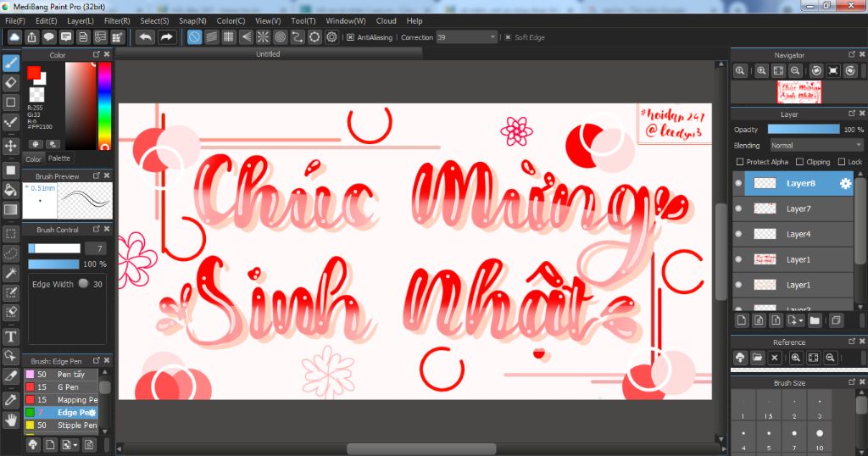Open the Layer(L) menu
Screen dimensions: 868x456
point(81,20)
